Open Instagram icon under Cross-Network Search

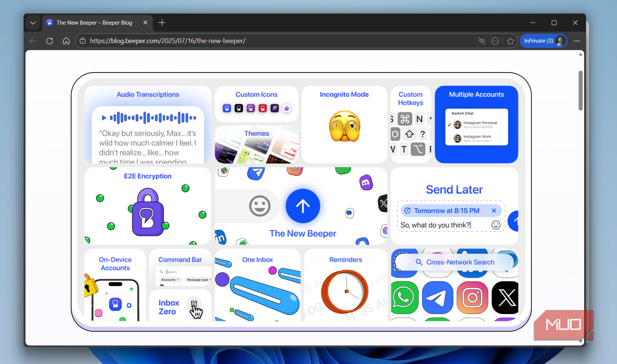472,297
